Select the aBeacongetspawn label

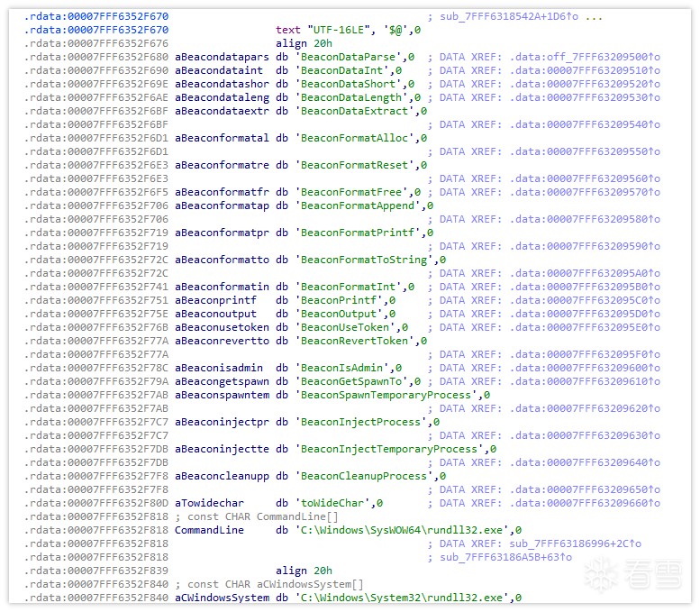click(x=222, y=381)
